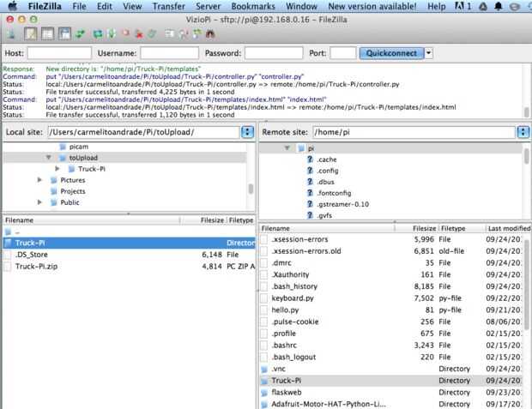Open the Bookmarks menu

pyautogui.click(x=253, y=6)
